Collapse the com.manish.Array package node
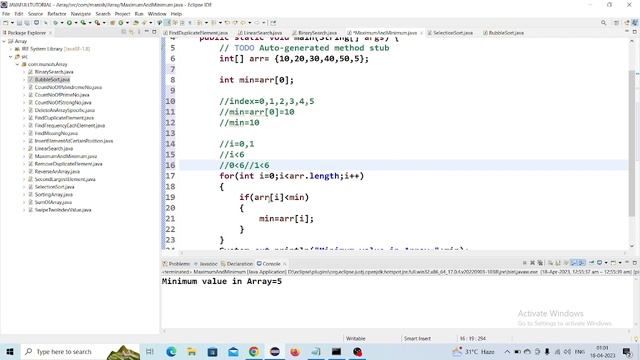The height and width of the screenshot is (360, 640). (x=18, y=64)
